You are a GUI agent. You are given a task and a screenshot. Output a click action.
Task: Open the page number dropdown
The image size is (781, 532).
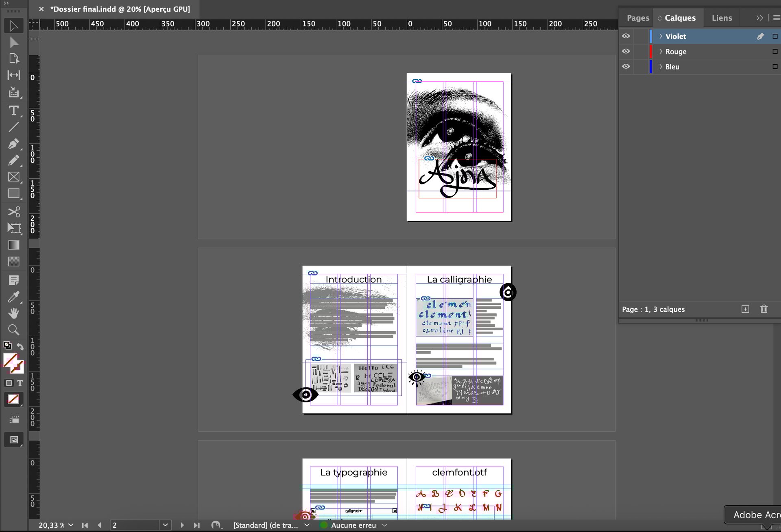165,525
